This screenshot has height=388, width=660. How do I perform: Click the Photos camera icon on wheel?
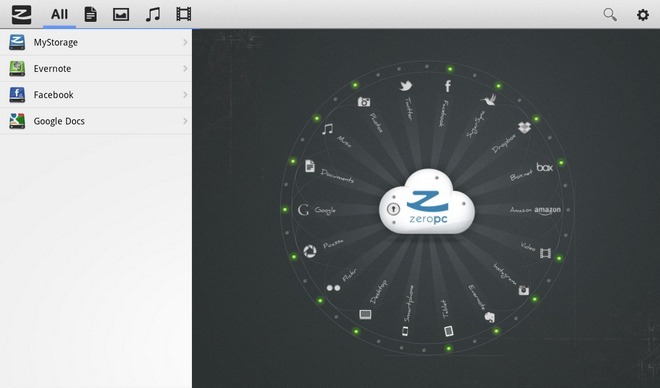coord(364,101)
